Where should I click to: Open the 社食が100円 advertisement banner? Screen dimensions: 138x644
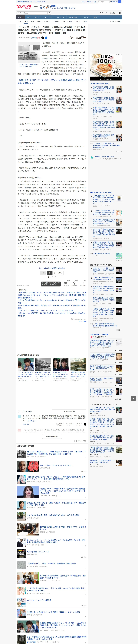point(106,67)
